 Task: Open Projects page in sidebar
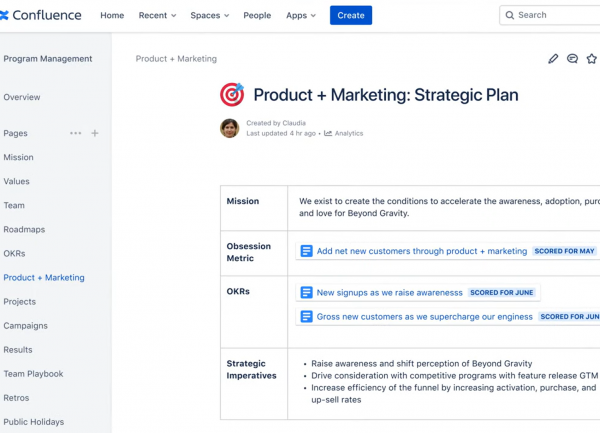coord(20,302)
